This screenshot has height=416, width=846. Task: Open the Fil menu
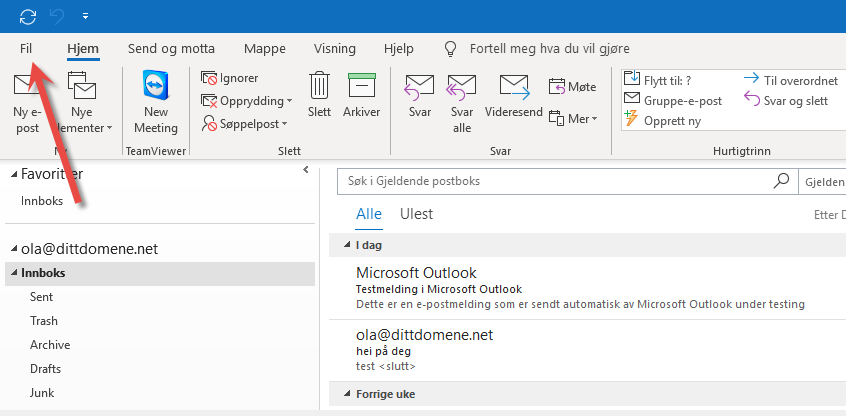26,49
